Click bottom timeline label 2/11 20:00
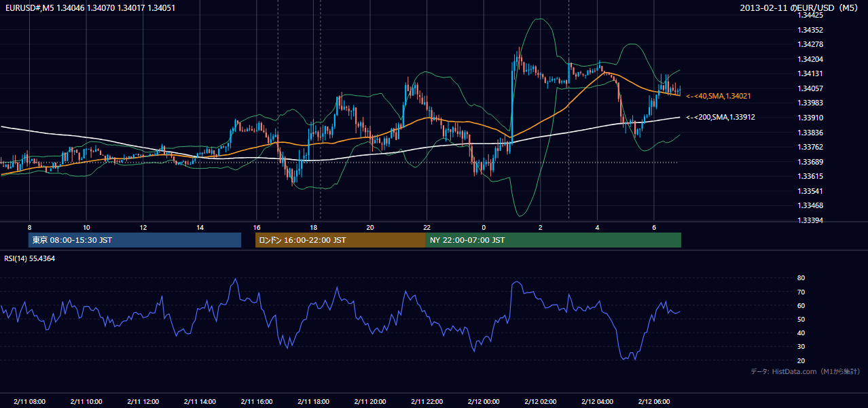The width and height of the screenshot is (868, 408). (x=369, y=401)
